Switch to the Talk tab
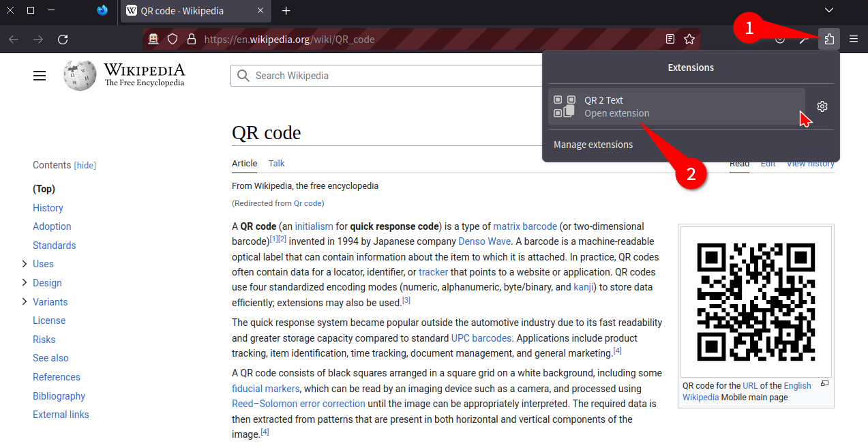Viewport: 868px width, 448px height. tap(276, 163)
